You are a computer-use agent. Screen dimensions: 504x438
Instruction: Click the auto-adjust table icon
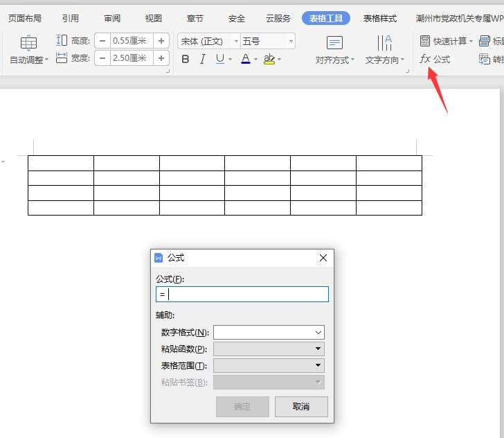(x=28, y=43)
